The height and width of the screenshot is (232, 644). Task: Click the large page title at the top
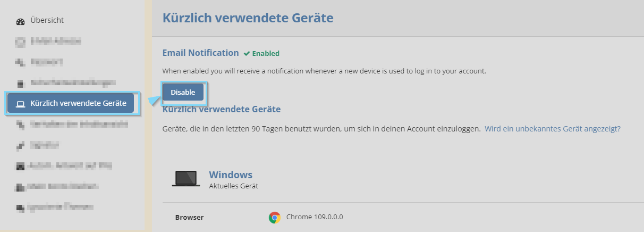pyautogui.click(x=248, y=18)
